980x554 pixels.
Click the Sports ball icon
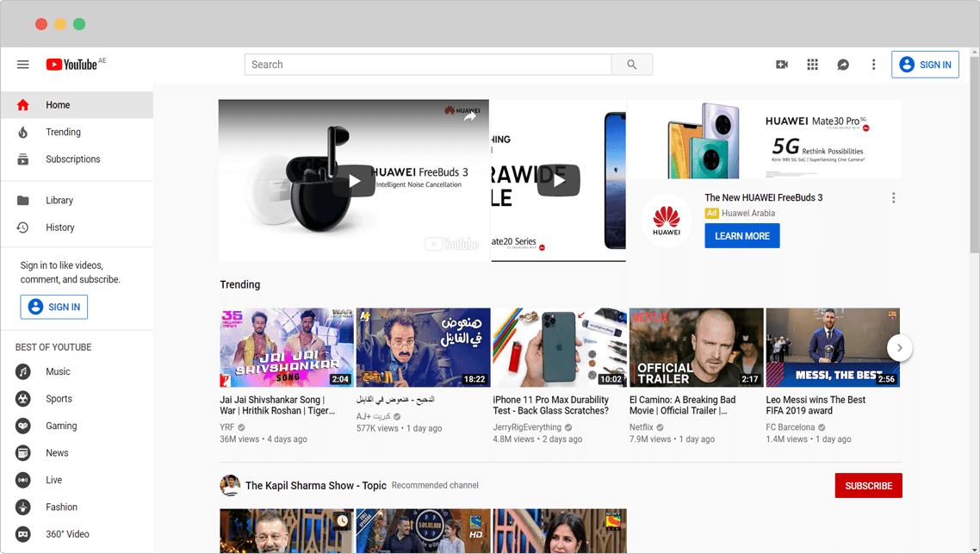[23, 399]
